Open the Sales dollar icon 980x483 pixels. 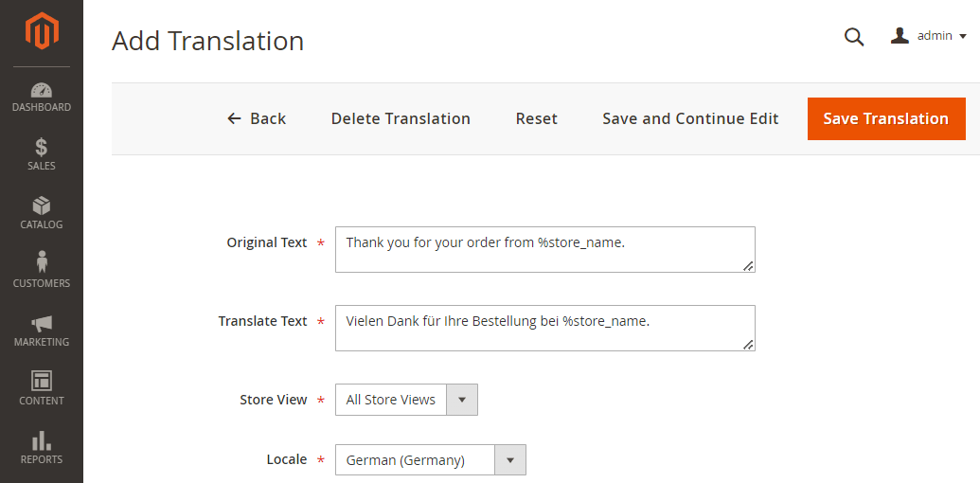click(x=42, y=148)
